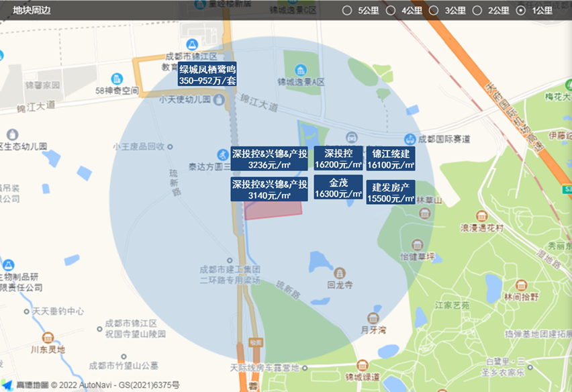Click the 捣弹基地团建拓展 label

[x=538, y=334]
